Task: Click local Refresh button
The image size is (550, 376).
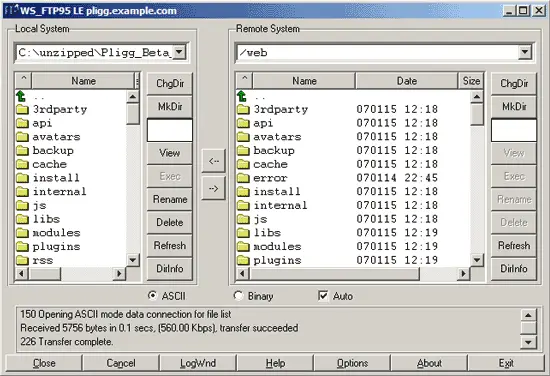Action: click(170, 246)
